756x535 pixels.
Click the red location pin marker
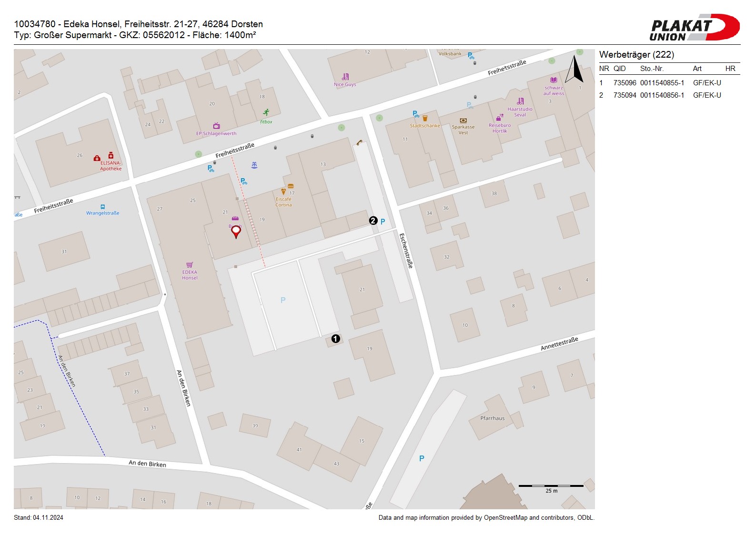point(236,232)
